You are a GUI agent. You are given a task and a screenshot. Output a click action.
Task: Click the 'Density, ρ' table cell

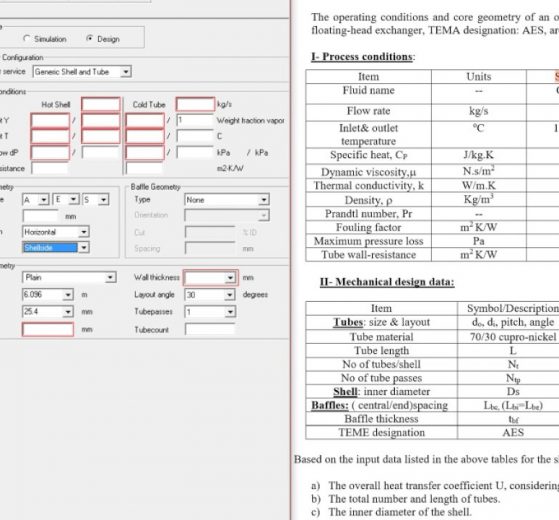(x=368, y=200)
